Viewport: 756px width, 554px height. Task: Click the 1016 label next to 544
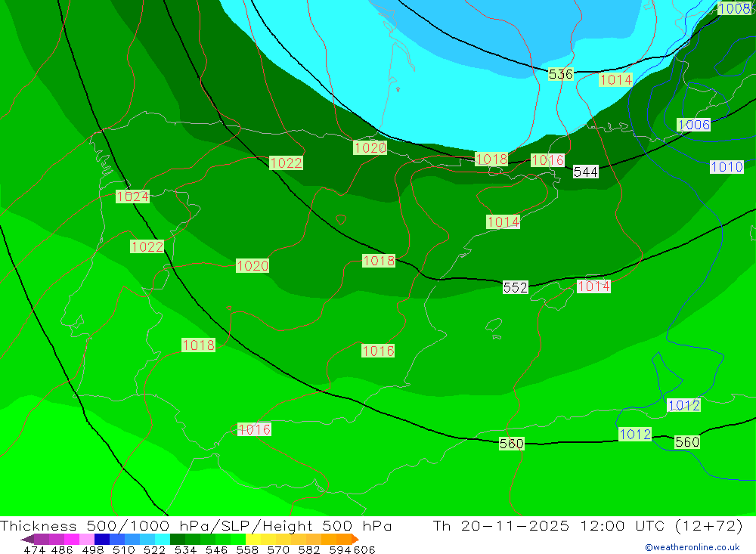pyautogui.click(x=547, y=159)
